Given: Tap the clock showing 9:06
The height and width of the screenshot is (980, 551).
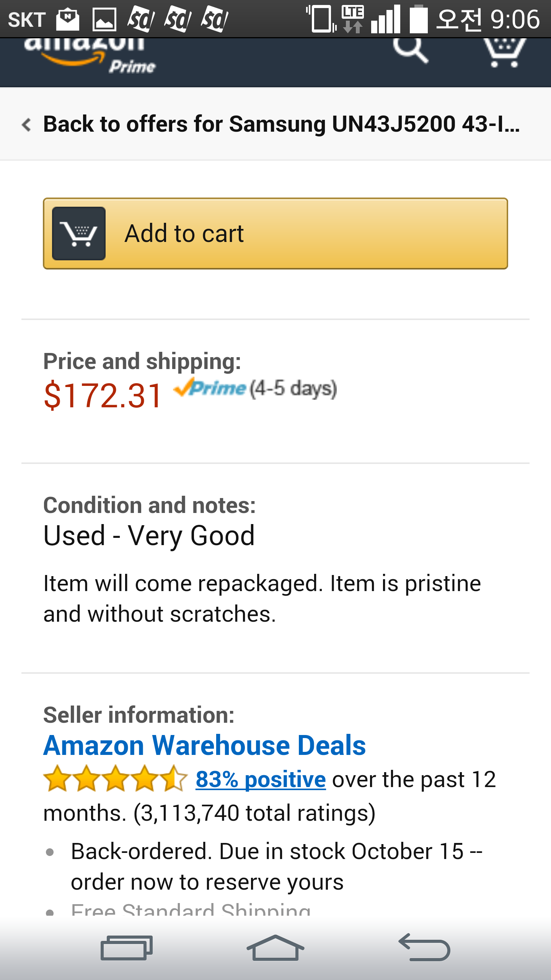Looking at the screenshot, I should [515, 19].
